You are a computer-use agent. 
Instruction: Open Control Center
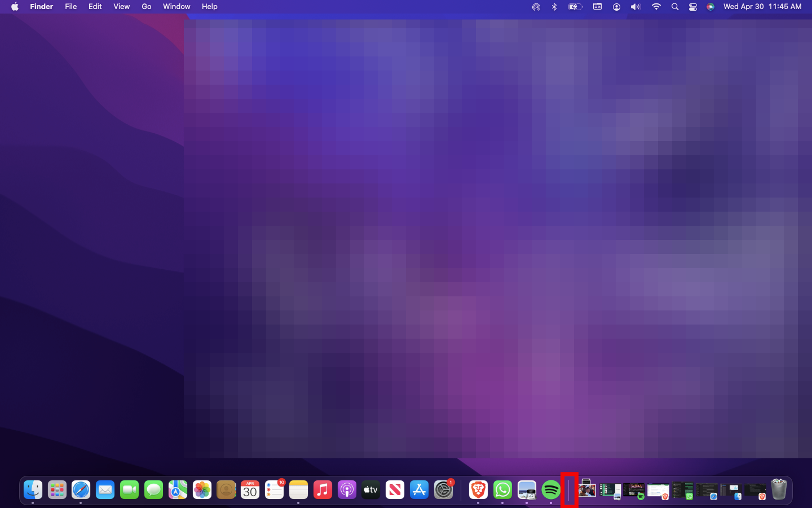tap(693, 7)
